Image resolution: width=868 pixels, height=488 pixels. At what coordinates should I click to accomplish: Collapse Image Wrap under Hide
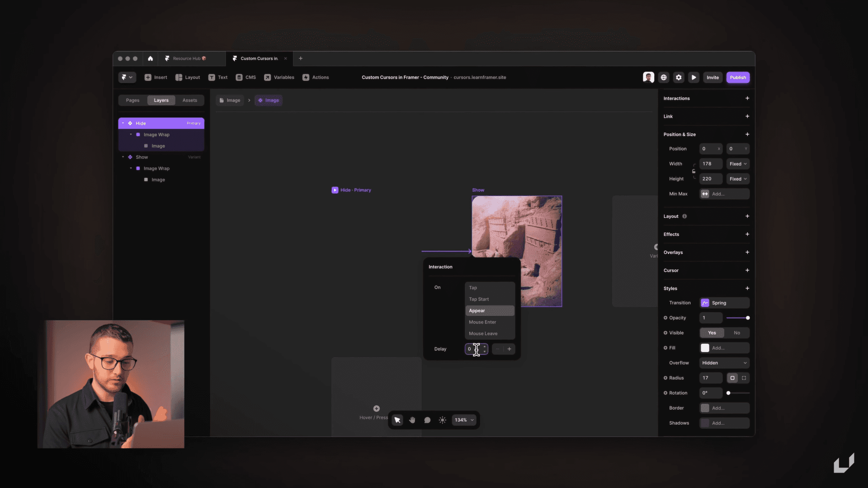tap(131, 135)
